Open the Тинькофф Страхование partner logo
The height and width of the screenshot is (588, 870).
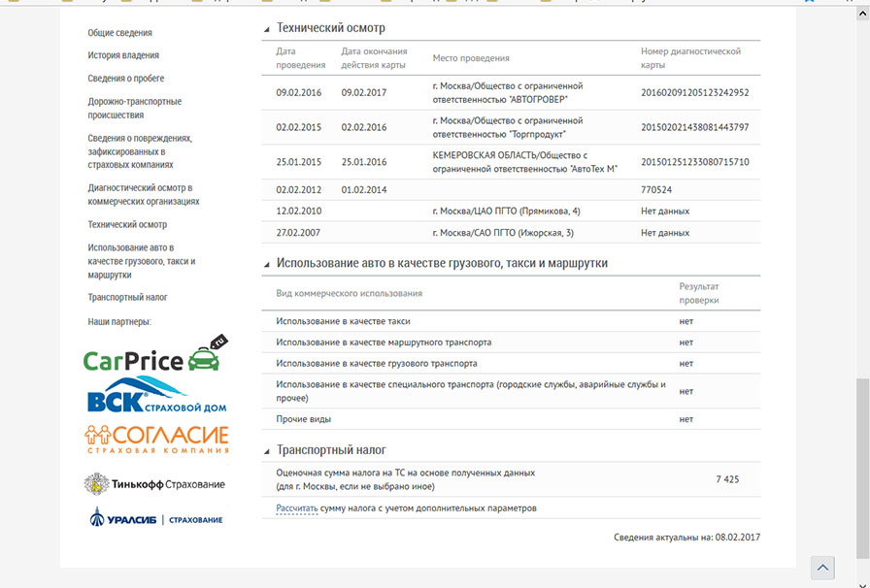coord(155,483)
